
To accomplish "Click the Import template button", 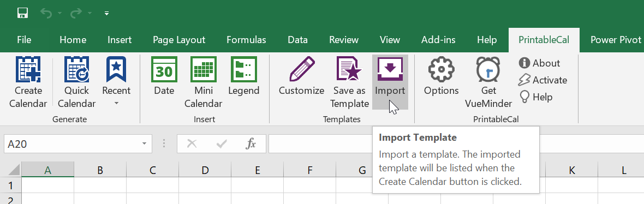I will click(390, 82).
